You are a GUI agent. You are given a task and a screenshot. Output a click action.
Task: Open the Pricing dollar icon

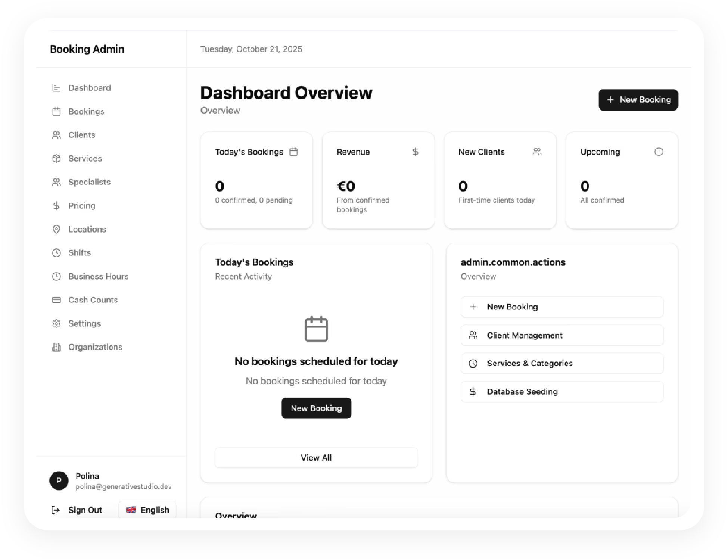[x=57, y=205]
